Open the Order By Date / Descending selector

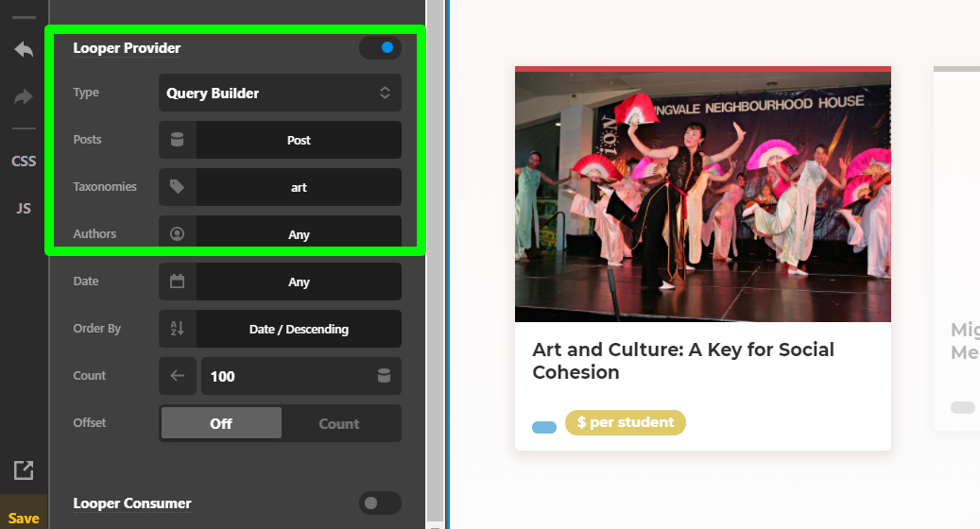(x=299, y=329)
